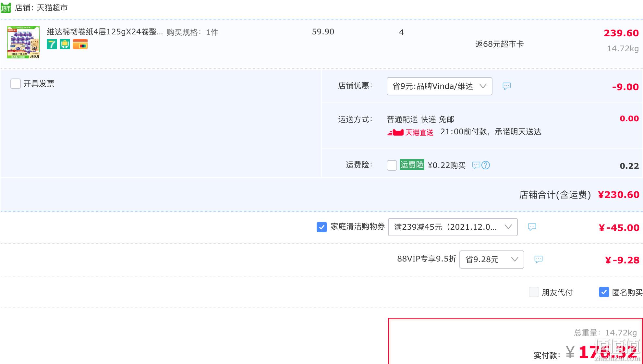The height and width of the screenshot is (364, 643).
Task: Click the ¥-45.00 coupon deduction amount
Action: pyautogui.click(x=619, y=228)
